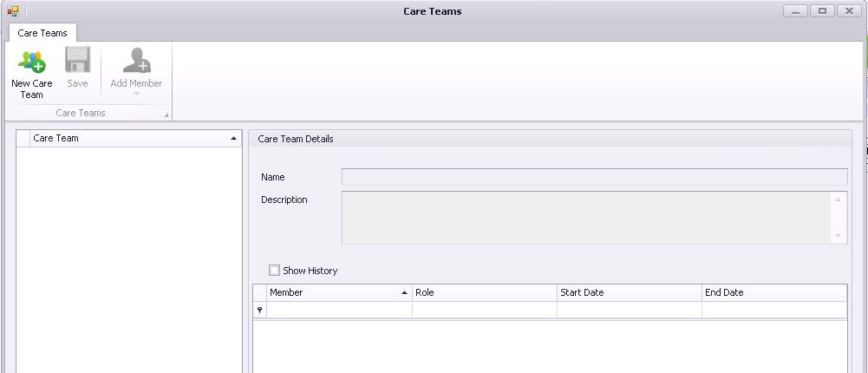Expand the Add Member dropdown arrow
Viewport: 868px width, 373px height.
click(x=136, y=94)
